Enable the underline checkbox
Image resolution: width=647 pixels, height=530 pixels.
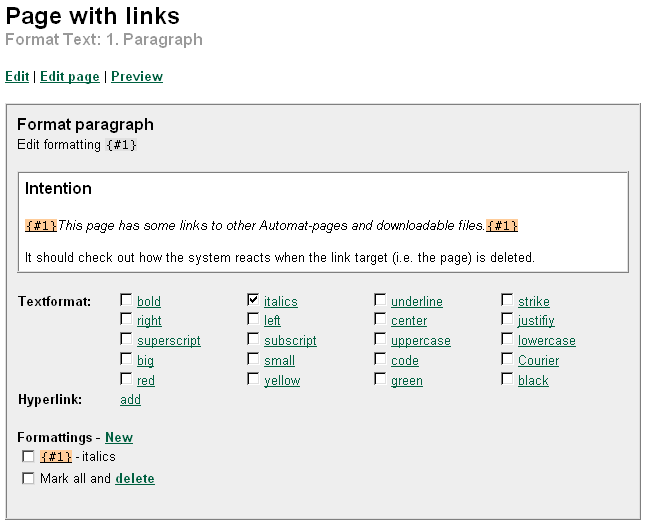380,300
